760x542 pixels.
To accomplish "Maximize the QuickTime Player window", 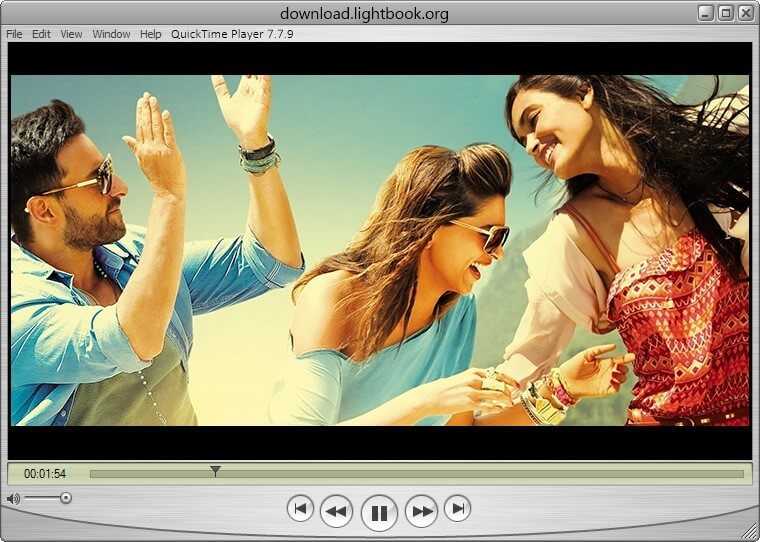I will [x=726, y=13].
